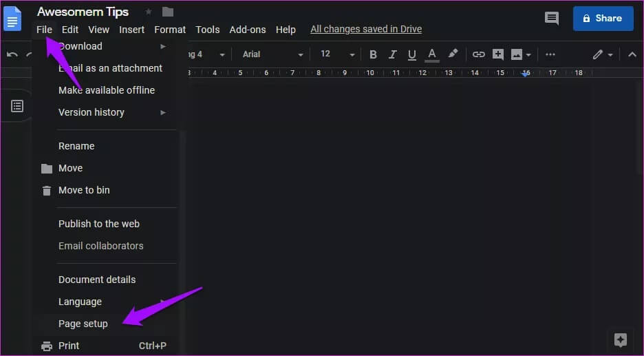
Task: Open the comment history icon
Action: point(552,18)
